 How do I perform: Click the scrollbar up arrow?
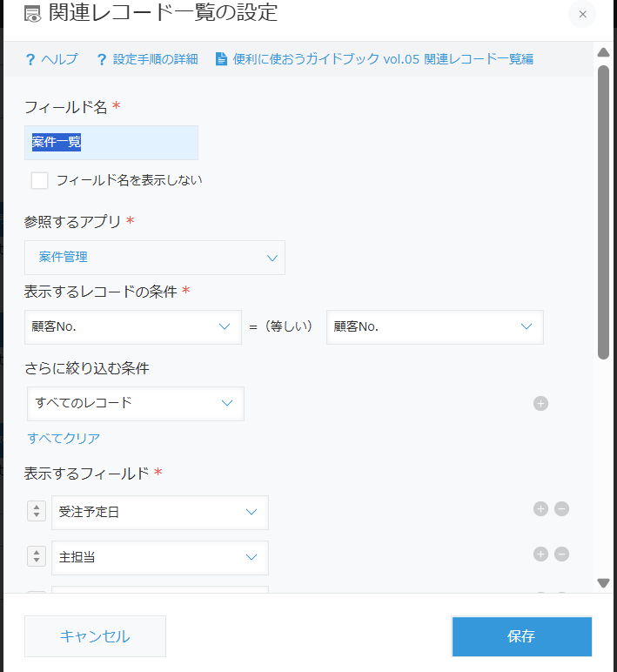click(x=603, y=52)
